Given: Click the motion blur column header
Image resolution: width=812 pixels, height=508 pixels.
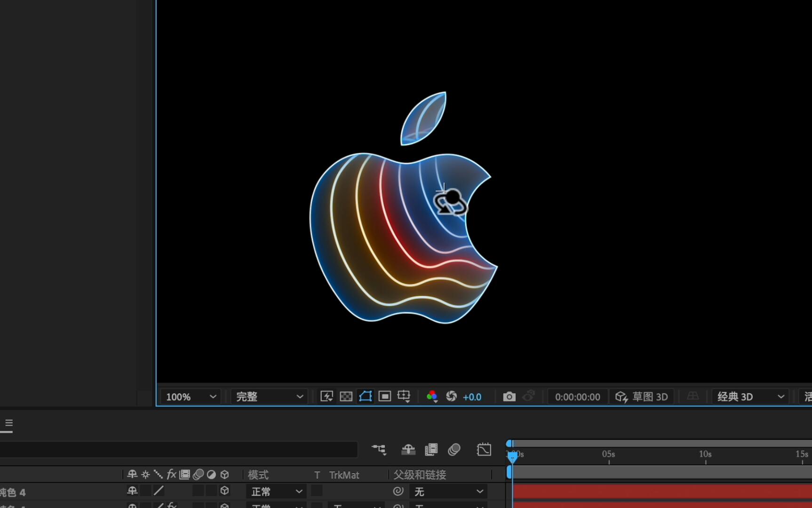Looking at the screenshot, I should (x=198, y=474).
